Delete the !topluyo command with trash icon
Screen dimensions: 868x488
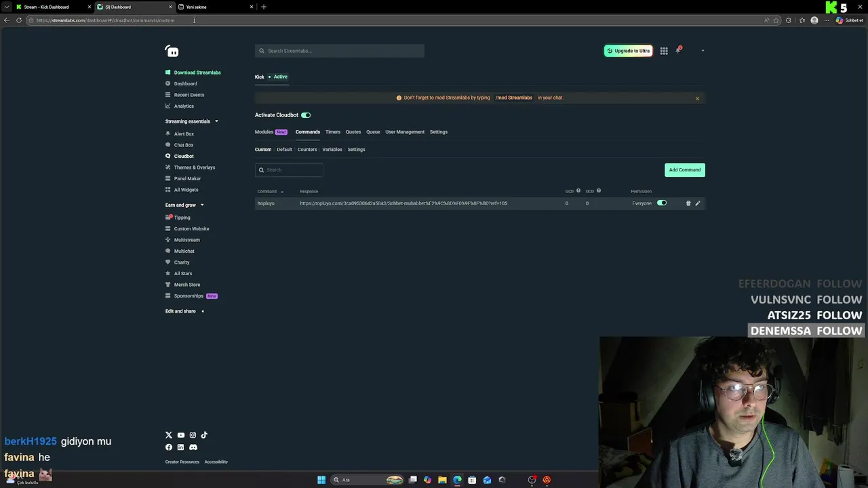coord(688,203)
